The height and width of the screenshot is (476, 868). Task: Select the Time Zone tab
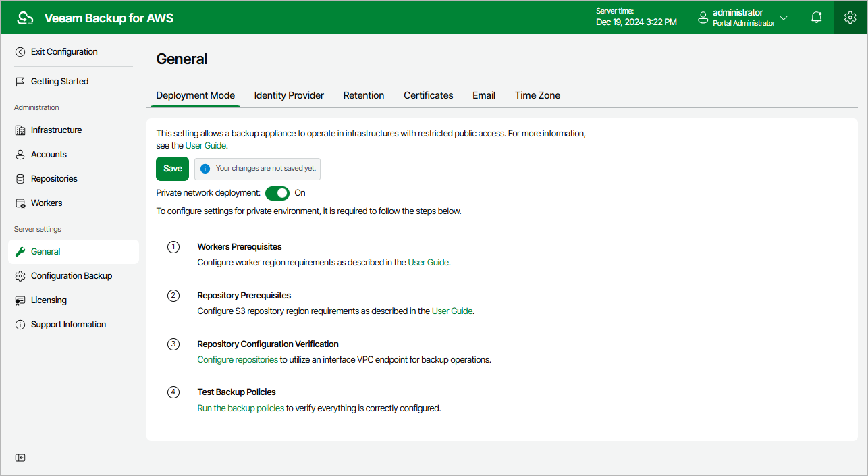point(537,95)
